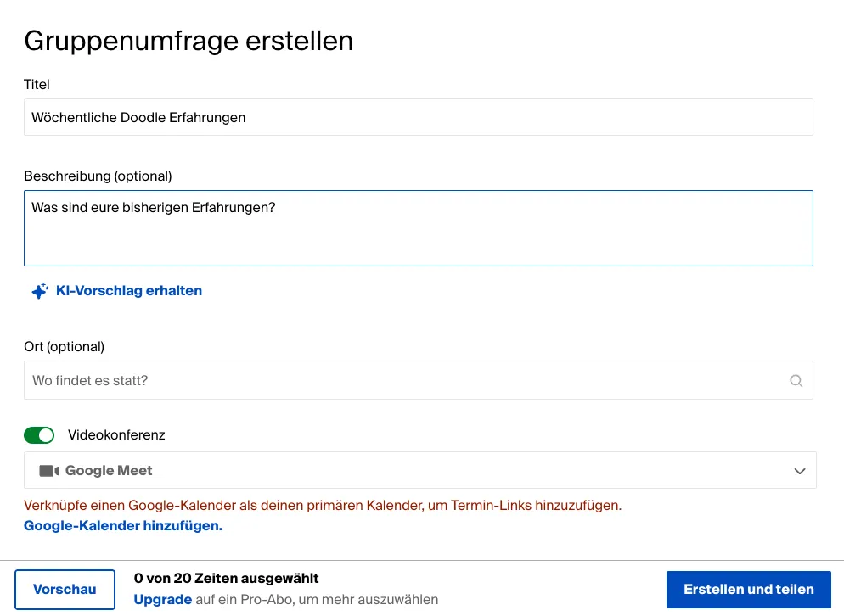Image resolution: width=844 pixels, height=616 pixels.
Task: Click the Ort (optional) label
Action: coord(64,347)
